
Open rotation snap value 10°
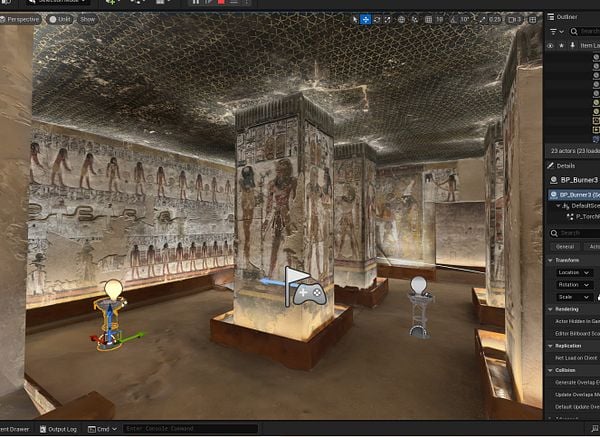point(465,19)
